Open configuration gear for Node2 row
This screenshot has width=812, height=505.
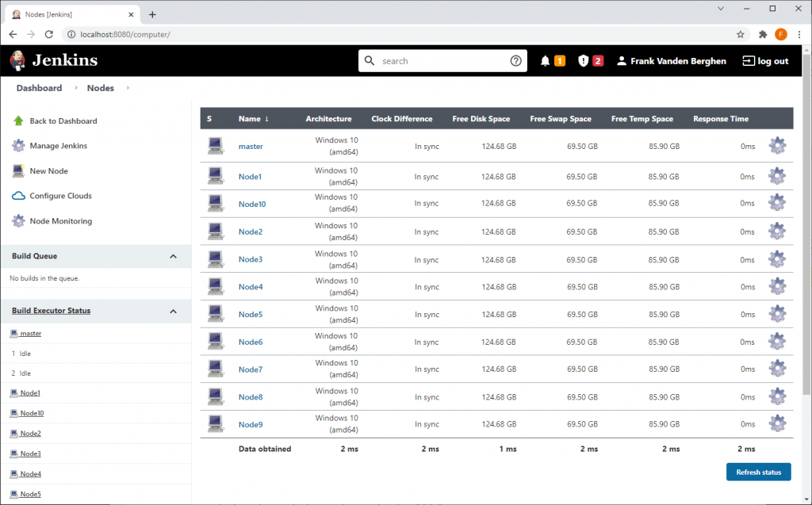click(x=777, y=231)
